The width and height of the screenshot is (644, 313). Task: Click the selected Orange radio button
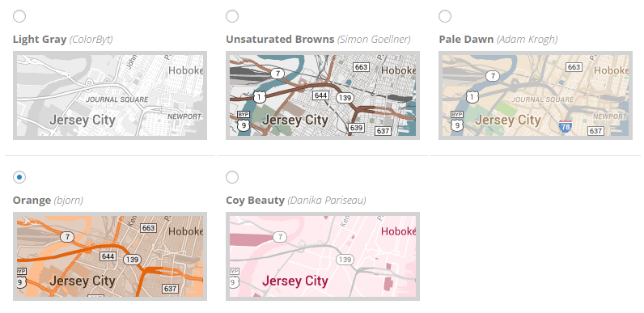(19, 177)
